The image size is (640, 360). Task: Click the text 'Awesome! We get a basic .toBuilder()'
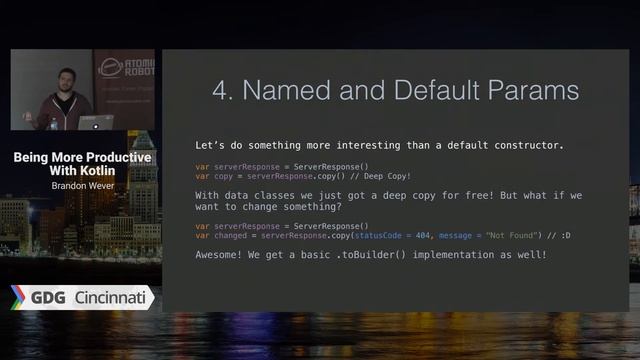point(300,255)
